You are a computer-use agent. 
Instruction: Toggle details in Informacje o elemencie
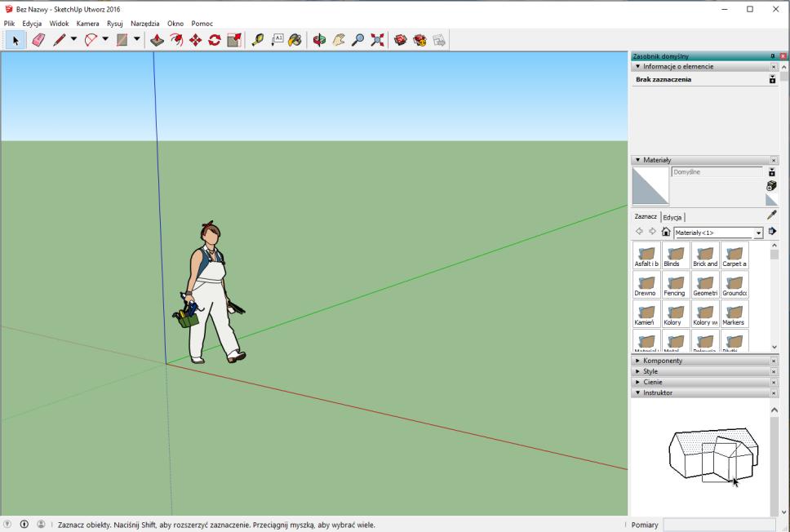pos(772,80)
